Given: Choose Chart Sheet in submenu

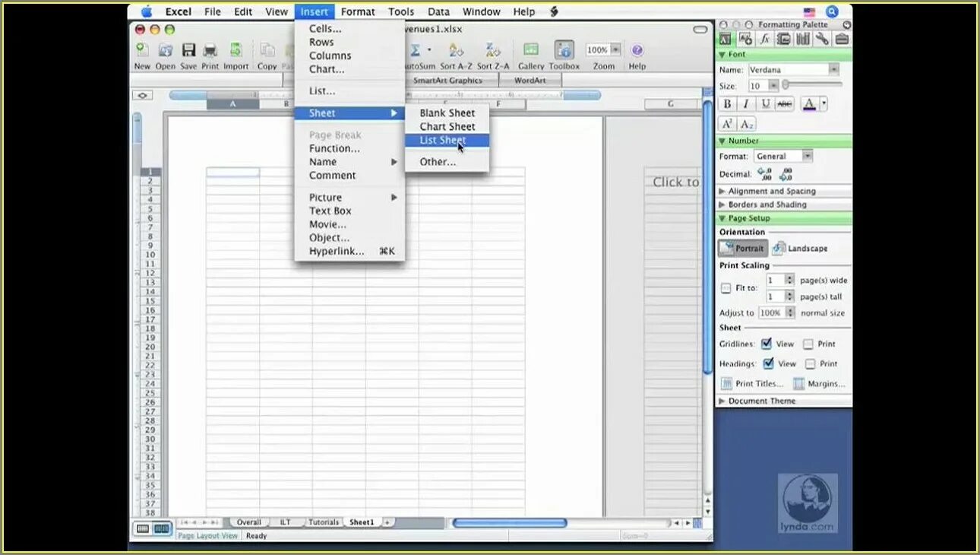Looking at the screenshot, I should [x=447, y=126].
